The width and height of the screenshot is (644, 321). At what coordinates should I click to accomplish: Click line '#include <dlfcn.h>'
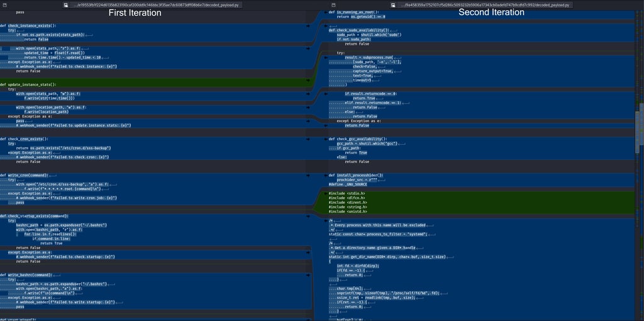(x=347, y=198)
